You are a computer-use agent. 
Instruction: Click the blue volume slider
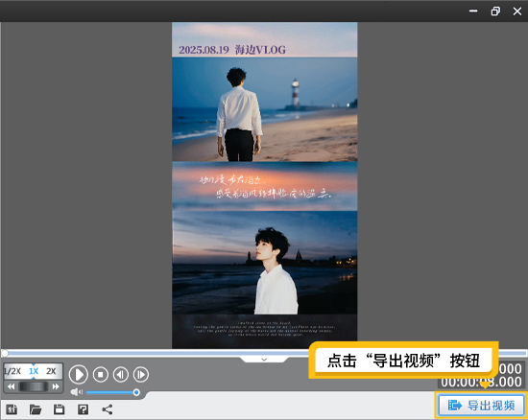click(x=113, y=392)
